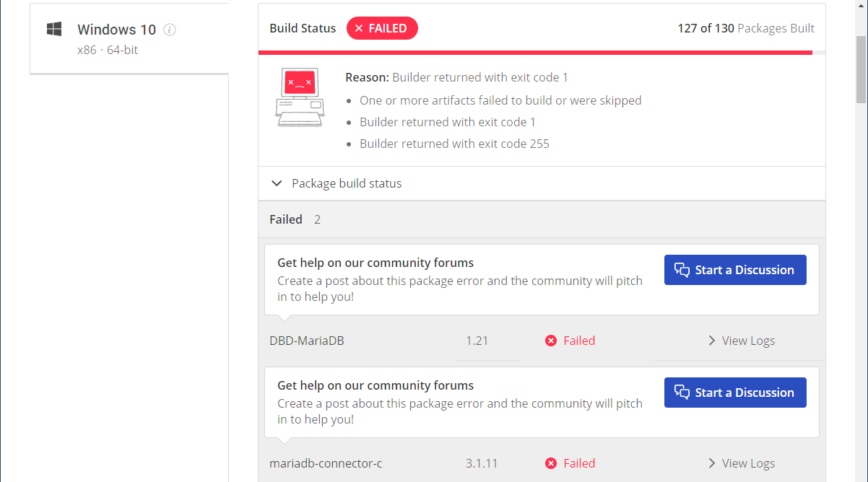Image resolution: width=868 pixels, height=482 pixels.
Task: Expand View Logs for mariadb-connector-c
Action: (x=741, y=463)
